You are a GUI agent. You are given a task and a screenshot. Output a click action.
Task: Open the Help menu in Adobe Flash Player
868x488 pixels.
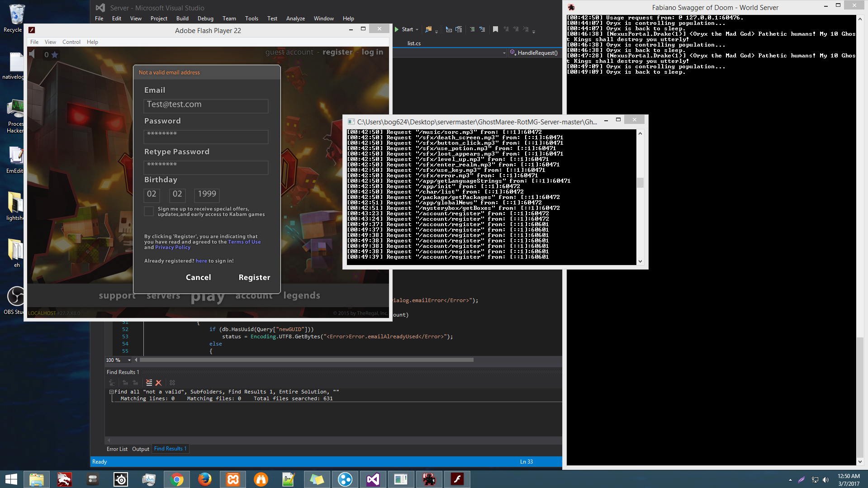coord(92,42)
